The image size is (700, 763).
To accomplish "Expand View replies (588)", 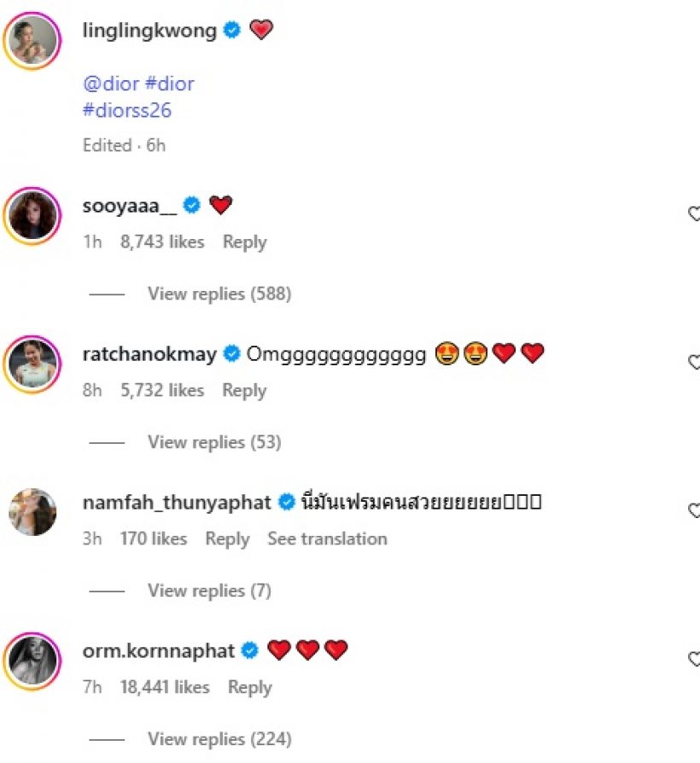I will [x=219, y=294].
